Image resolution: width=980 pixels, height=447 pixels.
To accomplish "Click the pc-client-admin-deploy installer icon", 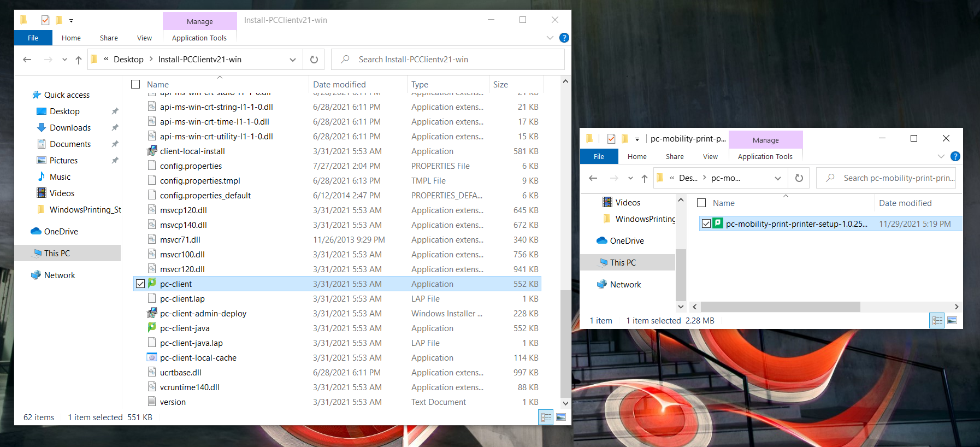I will coord(152,313).
